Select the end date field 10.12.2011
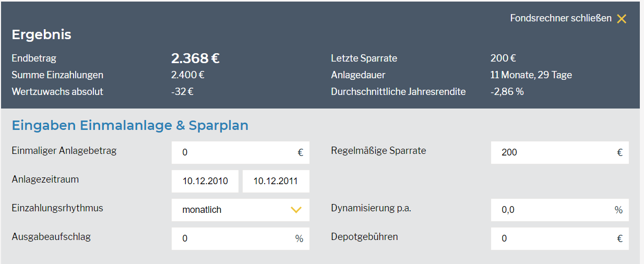The width and height of the screenshot is (644, 264). click(276, 181)
